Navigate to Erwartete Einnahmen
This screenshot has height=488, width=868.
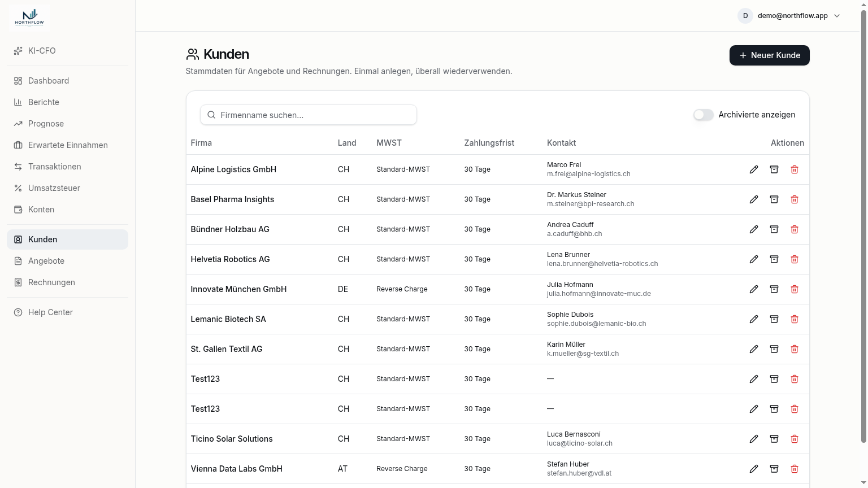pos(67,145)
